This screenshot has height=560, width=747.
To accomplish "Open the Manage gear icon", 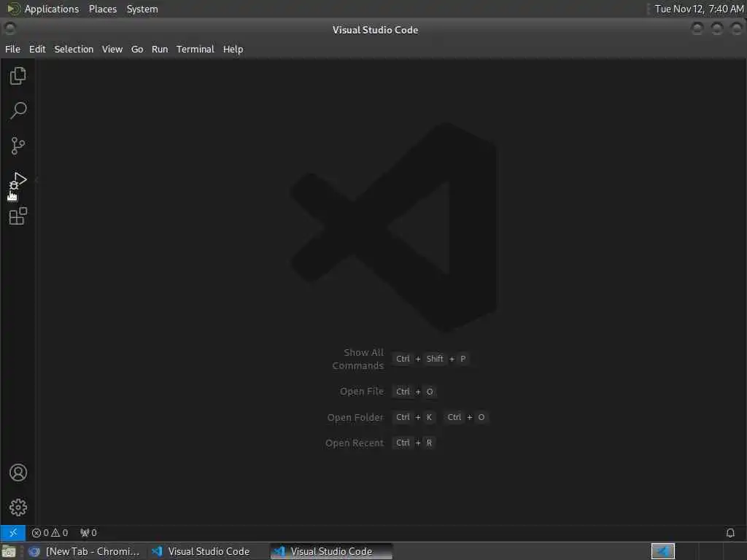I will (x=18, y=507).
